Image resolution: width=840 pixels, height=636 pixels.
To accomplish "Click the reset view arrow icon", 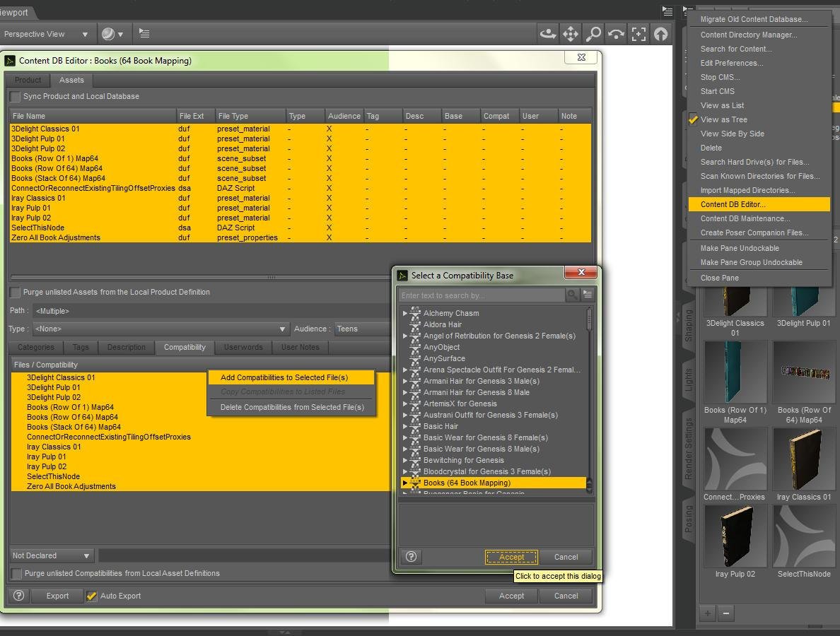I will pyautogui.click(x=661, y=34).
